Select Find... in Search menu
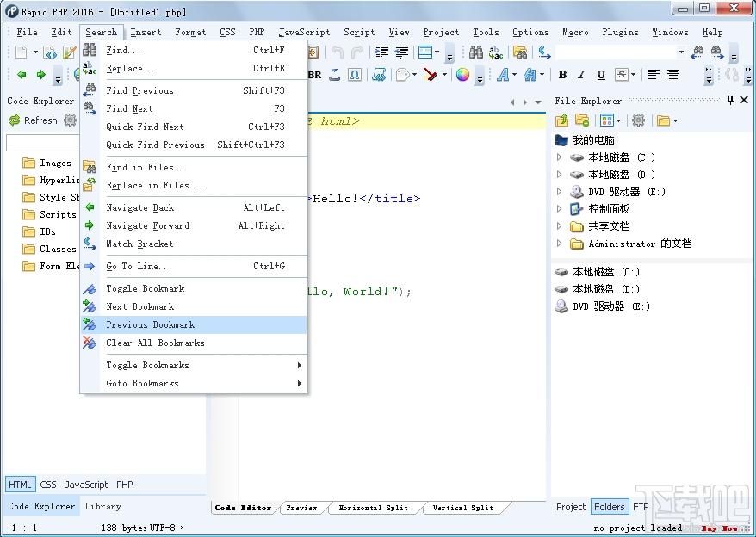 194,50
